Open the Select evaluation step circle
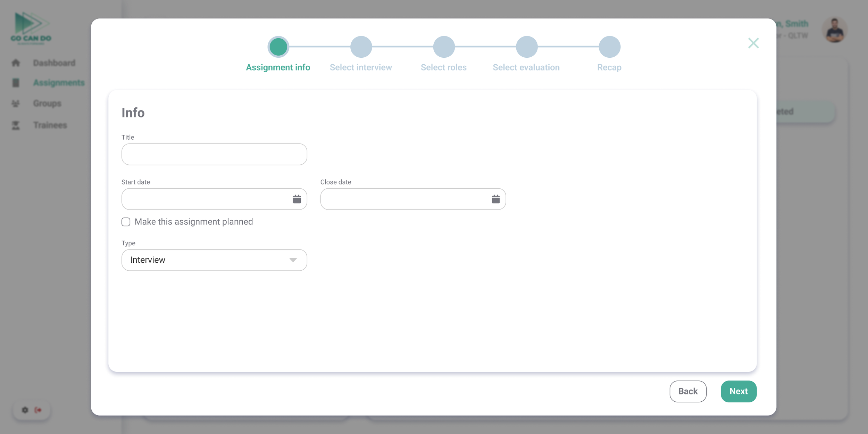This screenshot has width=868, height=434. [526, 47]
